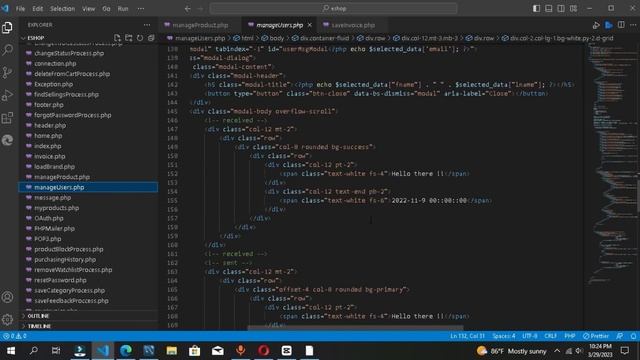Open the Source Control view

pyautogui.click(x=7, y=73)
